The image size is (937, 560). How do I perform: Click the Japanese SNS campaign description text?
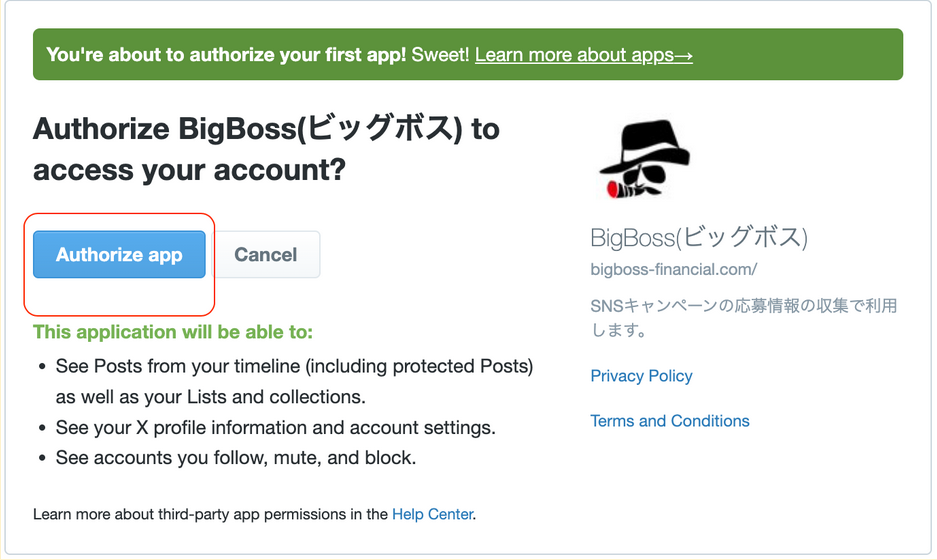[744, 317]
